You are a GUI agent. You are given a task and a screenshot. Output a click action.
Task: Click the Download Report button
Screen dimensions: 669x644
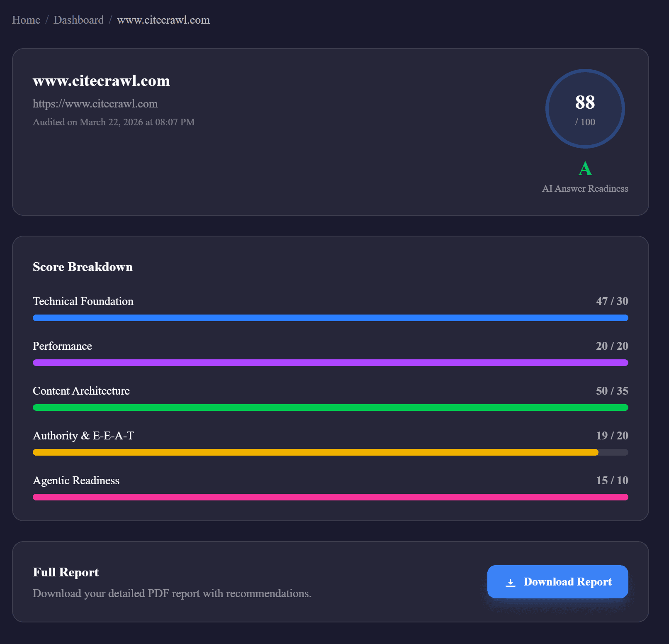pyautogui.click(x=557, y=582)
